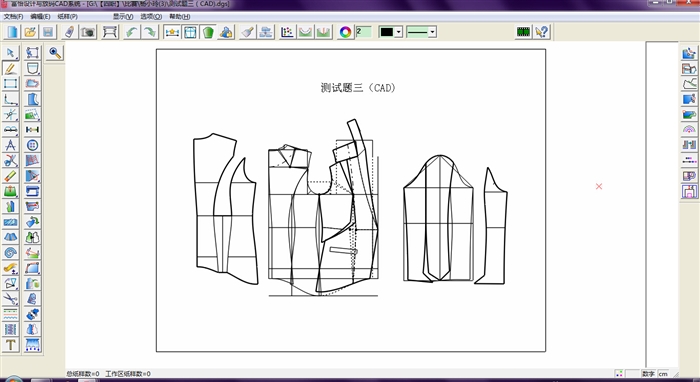
Task: Click the title text 测试题三 (CAD)
Action: 358,87
